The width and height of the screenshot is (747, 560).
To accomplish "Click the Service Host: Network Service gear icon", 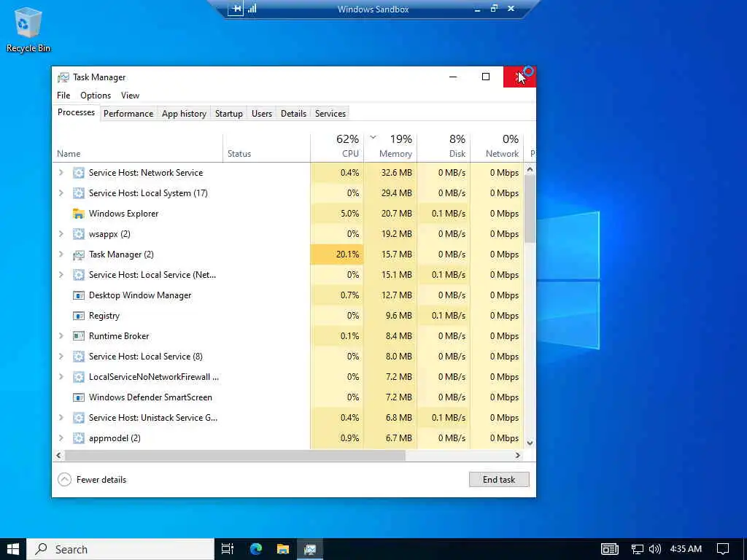I will (x=78, y=173).
